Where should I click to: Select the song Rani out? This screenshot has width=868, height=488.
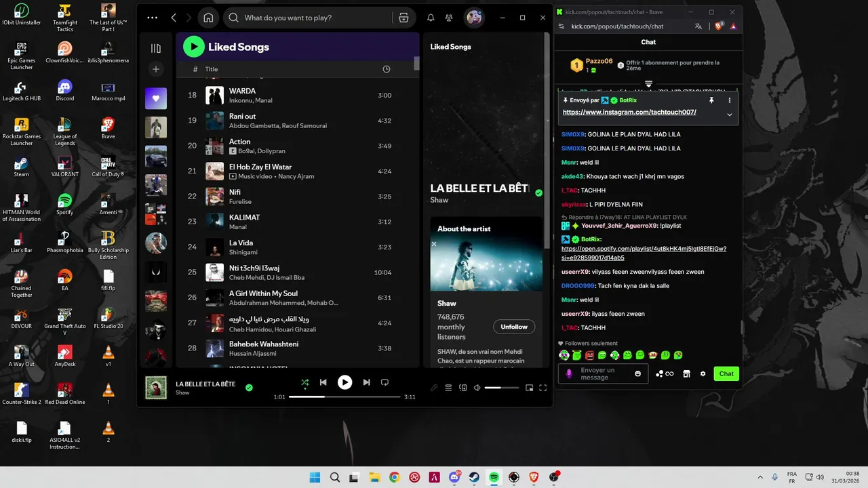point(243,116)
